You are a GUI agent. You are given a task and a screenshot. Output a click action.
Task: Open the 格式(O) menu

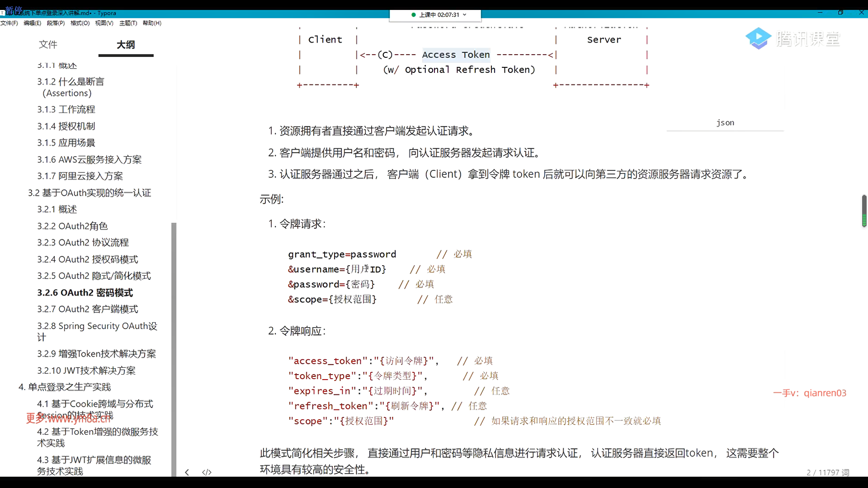pos(80,23)
